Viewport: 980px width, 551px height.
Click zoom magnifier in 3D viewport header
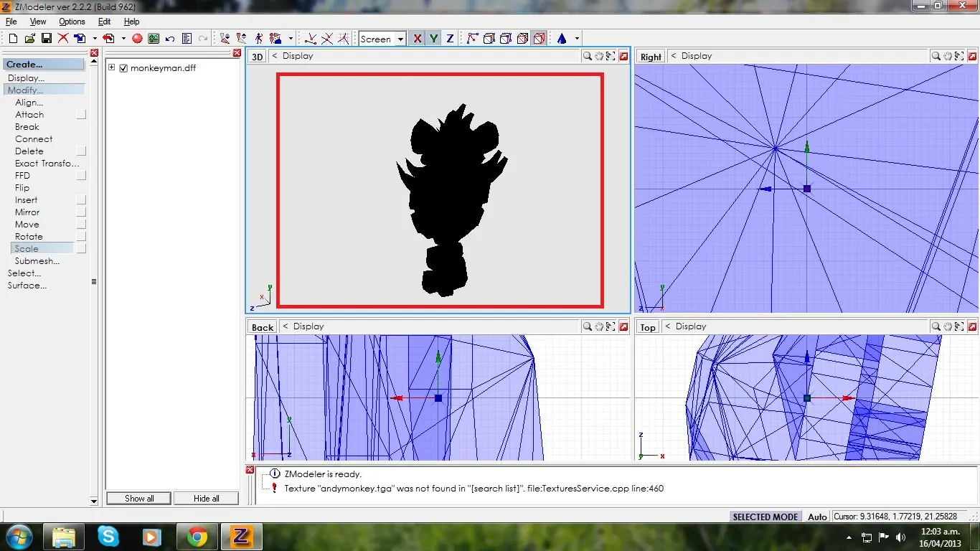[x=588, y=56]
